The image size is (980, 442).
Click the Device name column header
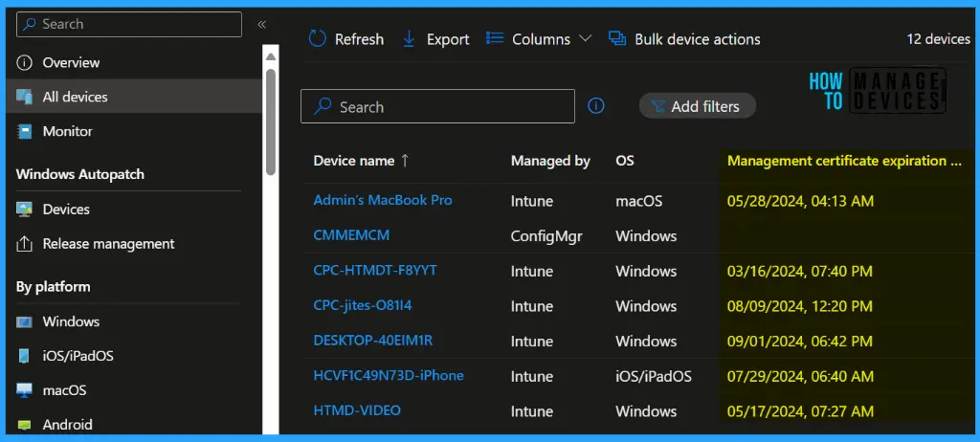coord(354,161)
